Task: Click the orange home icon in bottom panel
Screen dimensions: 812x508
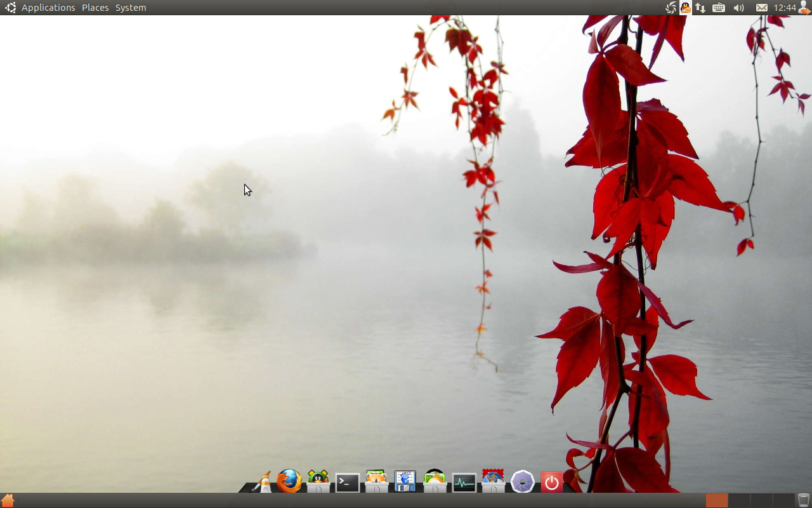Action: (x=8, y=500)
